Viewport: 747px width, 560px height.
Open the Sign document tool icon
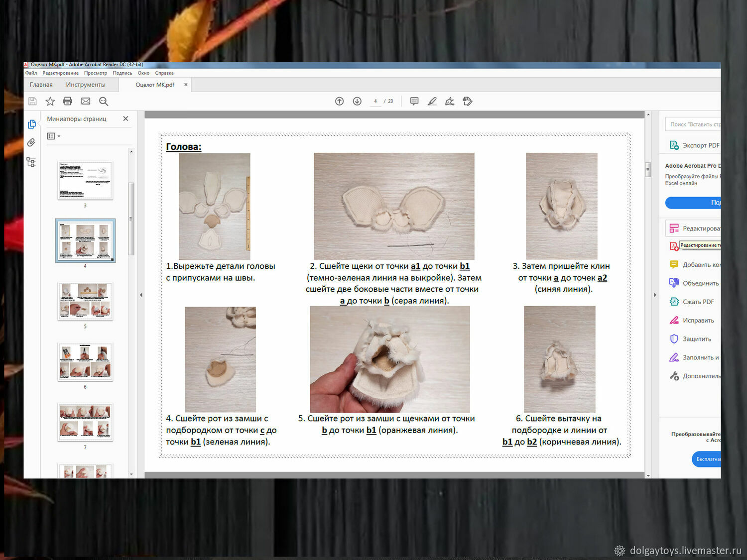450,102
